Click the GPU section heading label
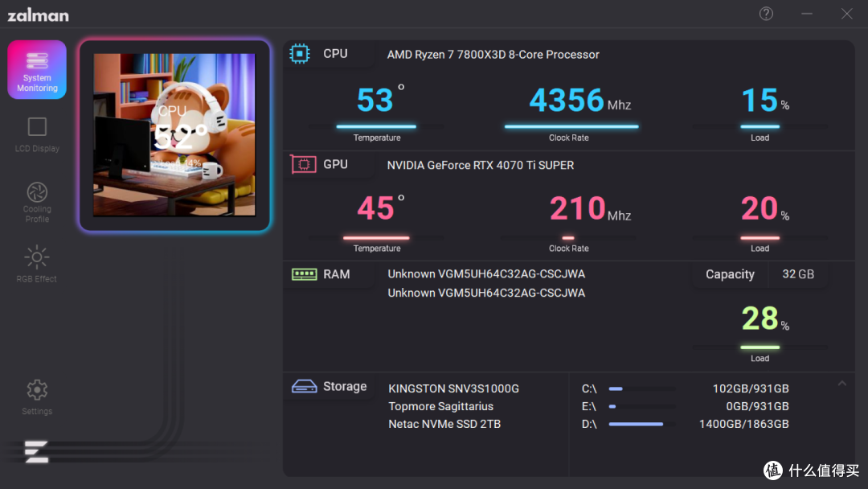The width and height of the screenshot is (868, 489). [335, 165]
